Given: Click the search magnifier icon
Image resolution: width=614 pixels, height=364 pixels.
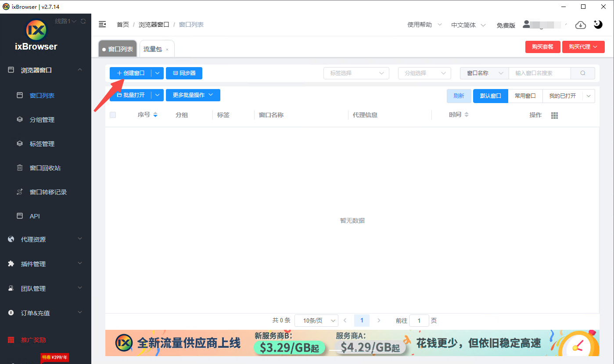Looking at the screenshot, I should 583,73.
